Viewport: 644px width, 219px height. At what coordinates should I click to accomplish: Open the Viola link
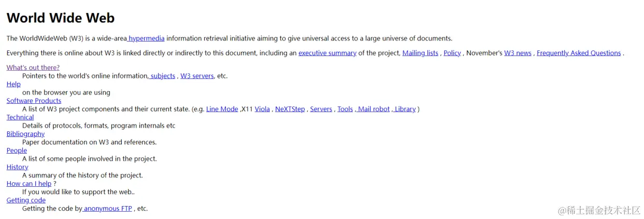pyautogui.click(x=262, y=109)
